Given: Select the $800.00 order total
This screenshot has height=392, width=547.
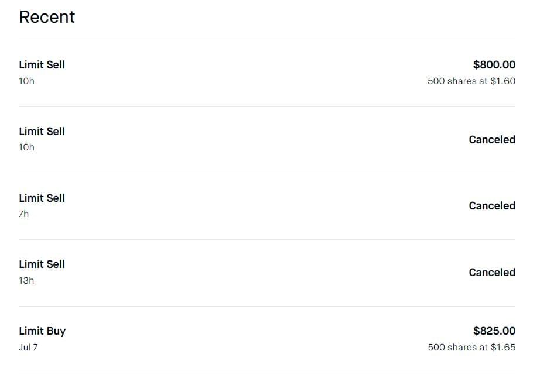Looking at the screenshot, I should pos(494,65).
